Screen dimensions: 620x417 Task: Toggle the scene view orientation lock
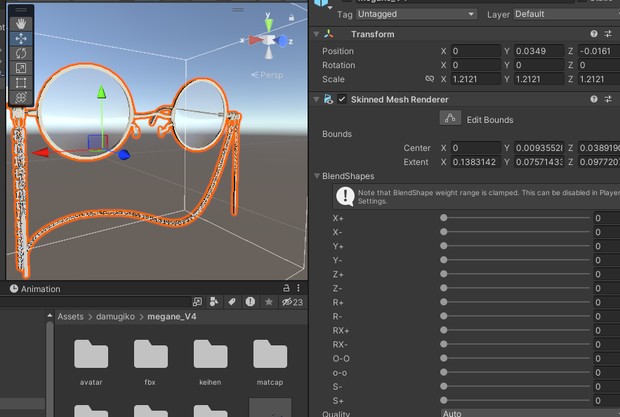click(291, 17)
